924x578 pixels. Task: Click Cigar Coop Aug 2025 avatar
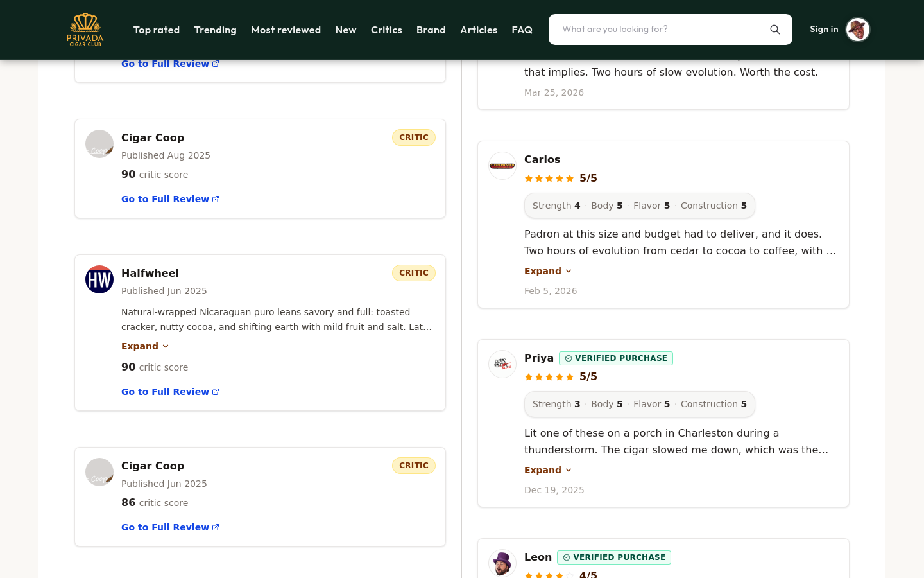tap(99, 144)
